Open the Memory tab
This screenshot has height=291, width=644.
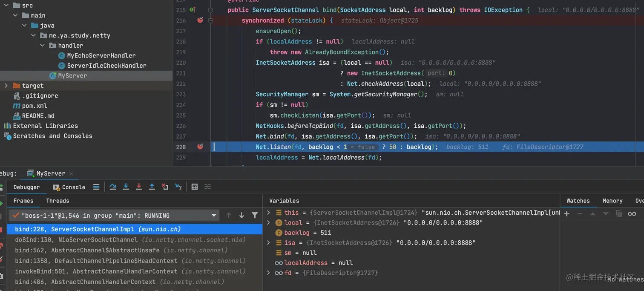(612, 201)
